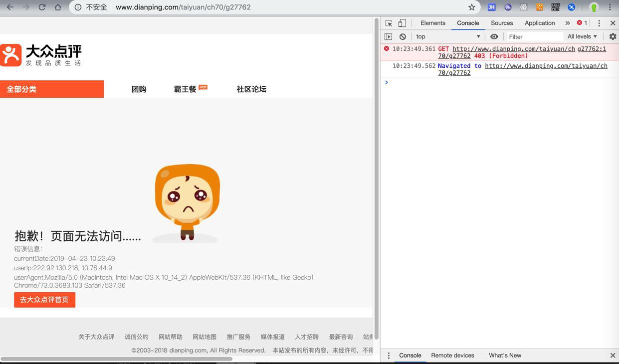
Task: Open the 最新咨询 footer link
Action: click(341, 337)
